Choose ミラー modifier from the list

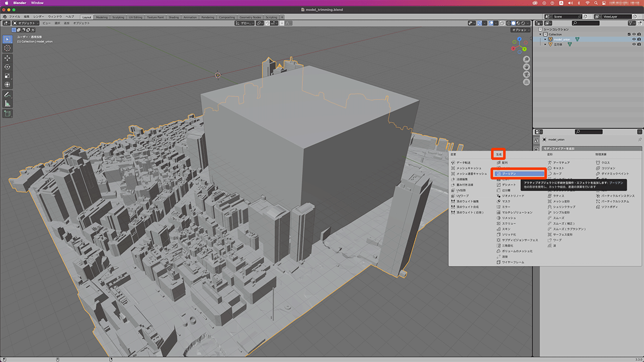coord(506,207)
